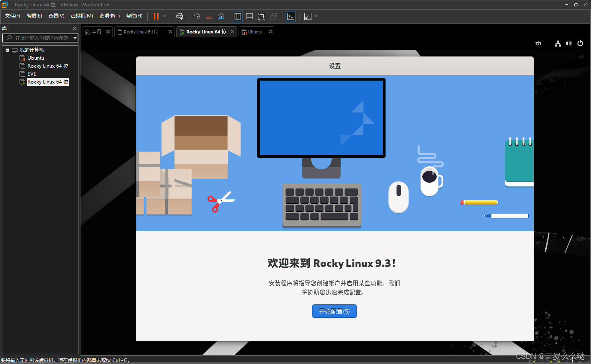The image size is (591, 364).
Task: Click the 设置 window title bar
Action: click(x=335, y=66)
